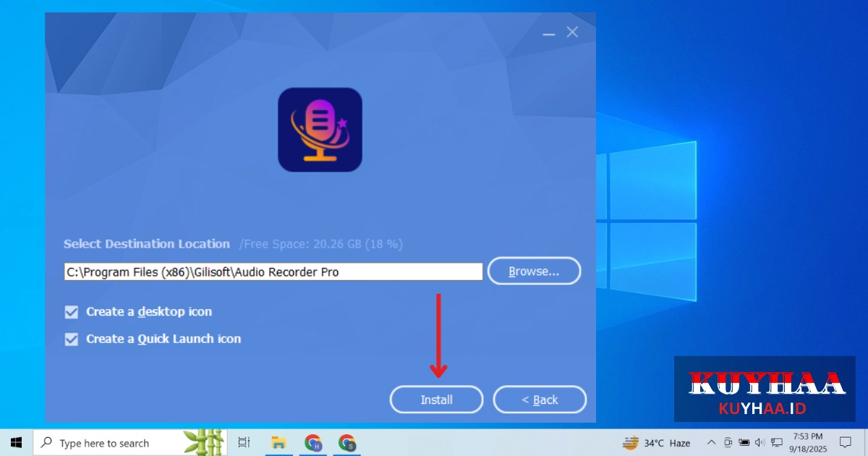Click the network tray icon
Viewport: 868px width, 456px height.
(x=777, y=442)
